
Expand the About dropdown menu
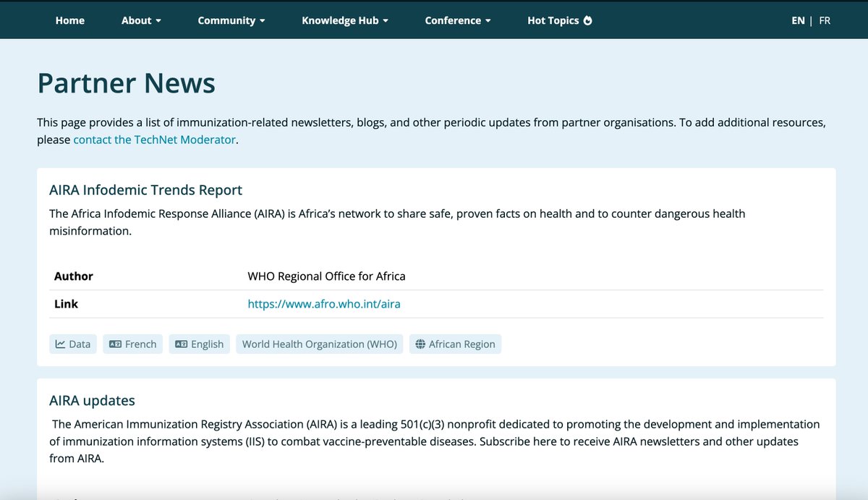[141, 20]
